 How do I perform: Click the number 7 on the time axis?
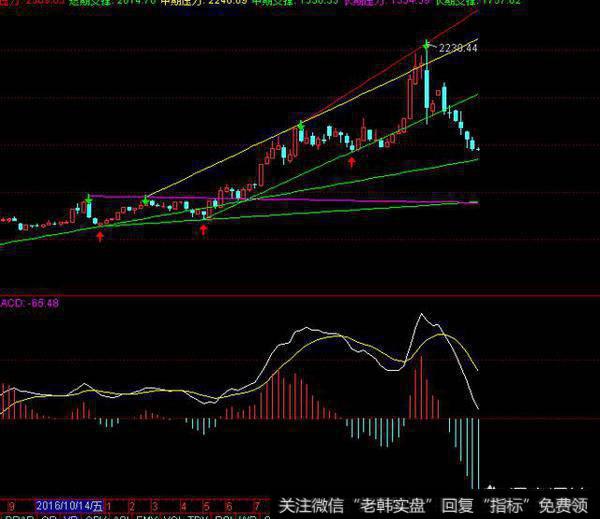click(257, 505)
